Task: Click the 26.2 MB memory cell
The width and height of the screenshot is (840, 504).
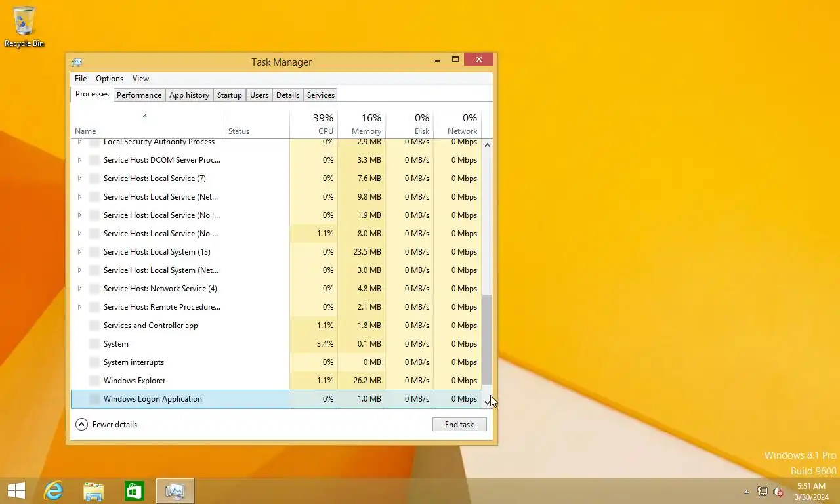Action: (x=362, y=381)
